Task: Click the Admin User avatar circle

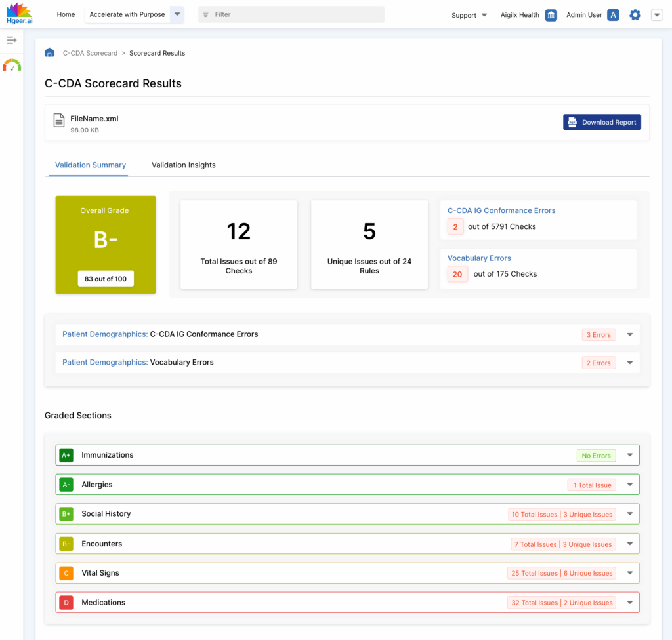Action: [612, 14]
